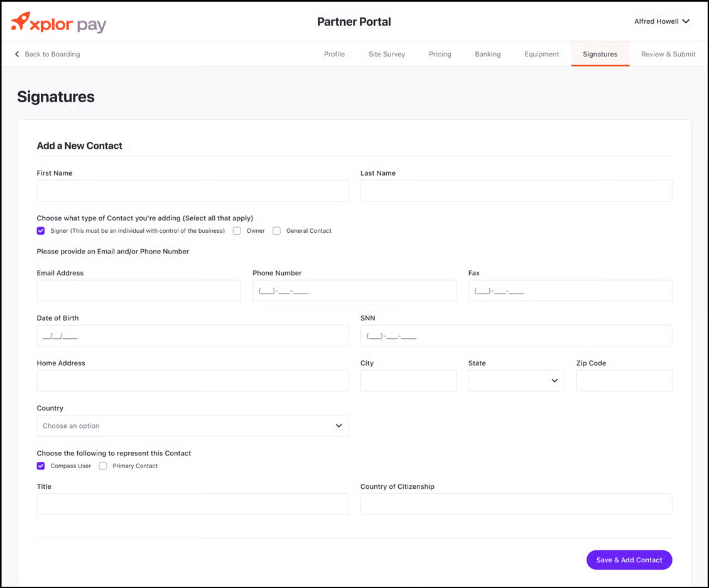
Task: Open the Country dropdown
Action: (x=192, y=426)
